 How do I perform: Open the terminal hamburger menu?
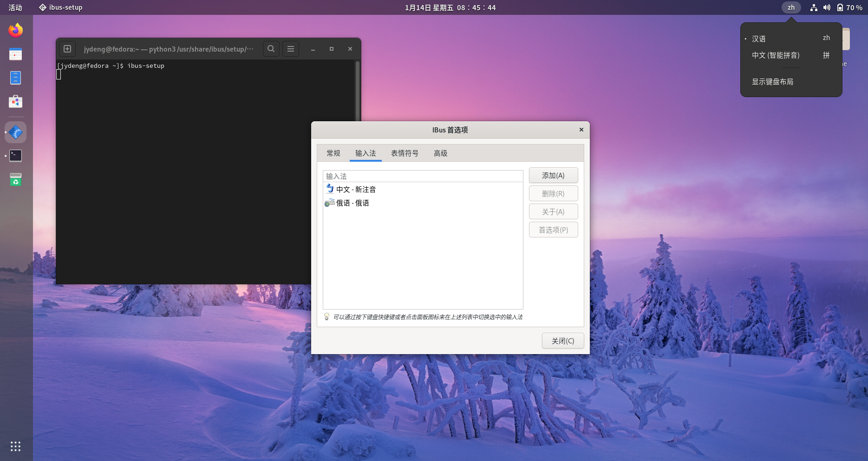(291, 49)
